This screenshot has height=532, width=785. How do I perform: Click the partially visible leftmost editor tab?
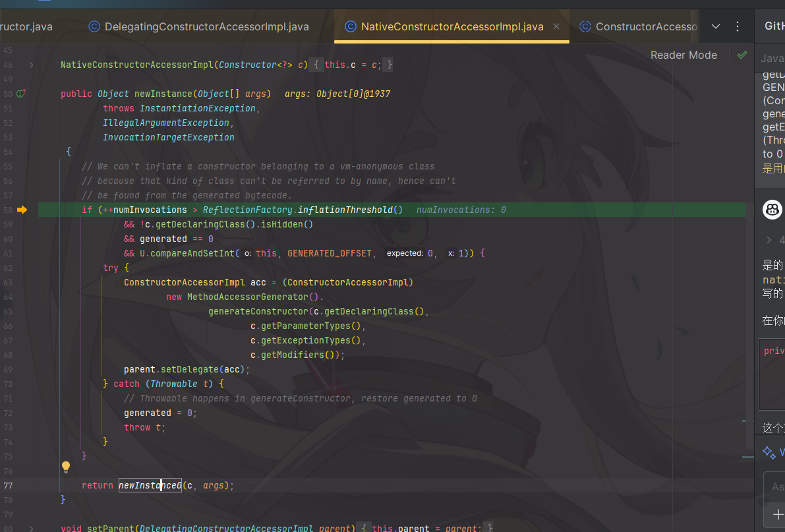[x=27, y=26]
